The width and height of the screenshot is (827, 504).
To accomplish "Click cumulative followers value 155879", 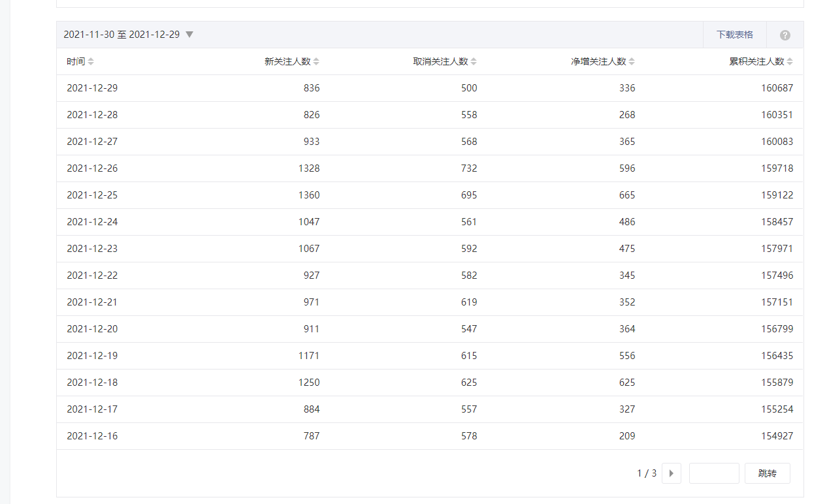I will coord(777,383).
